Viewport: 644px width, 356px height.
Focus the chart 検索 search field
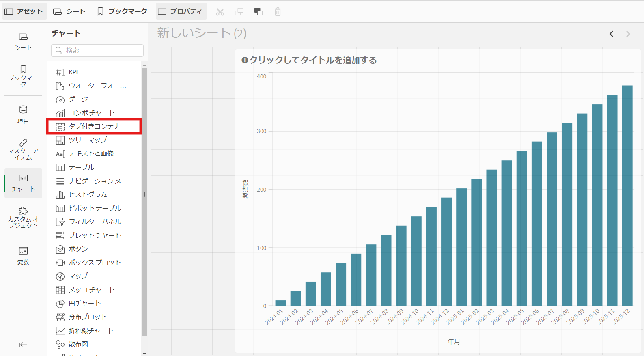coord(97,50)
